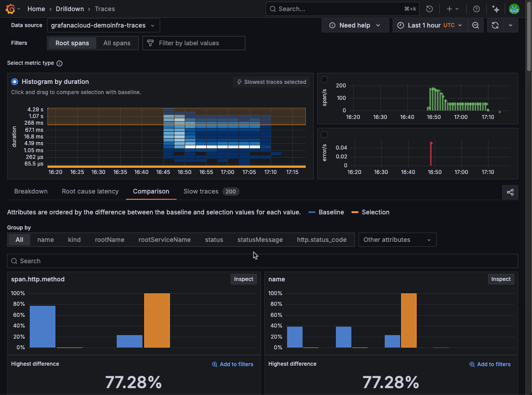The height and width of the screenshot is (395, 532).
Task: Open the Root cause latency tab
Action: [90, 191]
